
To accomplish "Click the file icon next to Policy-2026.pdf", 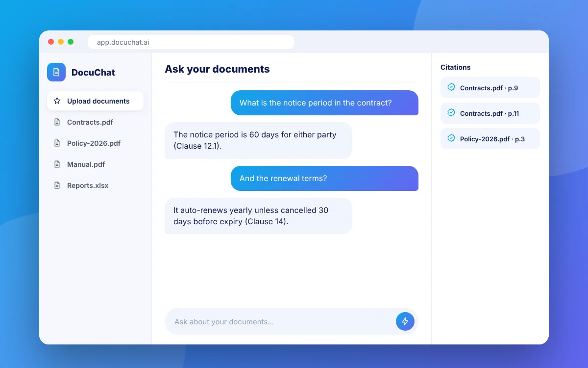I will coord(57,143).
